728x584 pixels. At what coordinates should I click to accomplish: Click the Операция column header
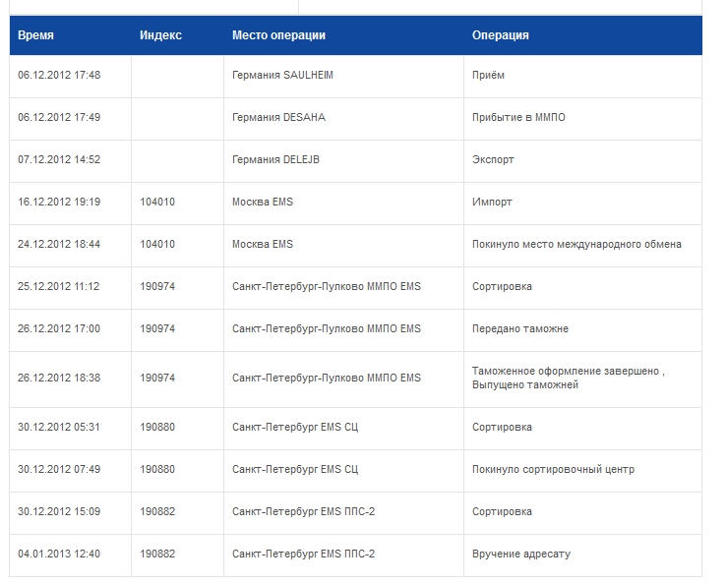click(x=501, y=35)
